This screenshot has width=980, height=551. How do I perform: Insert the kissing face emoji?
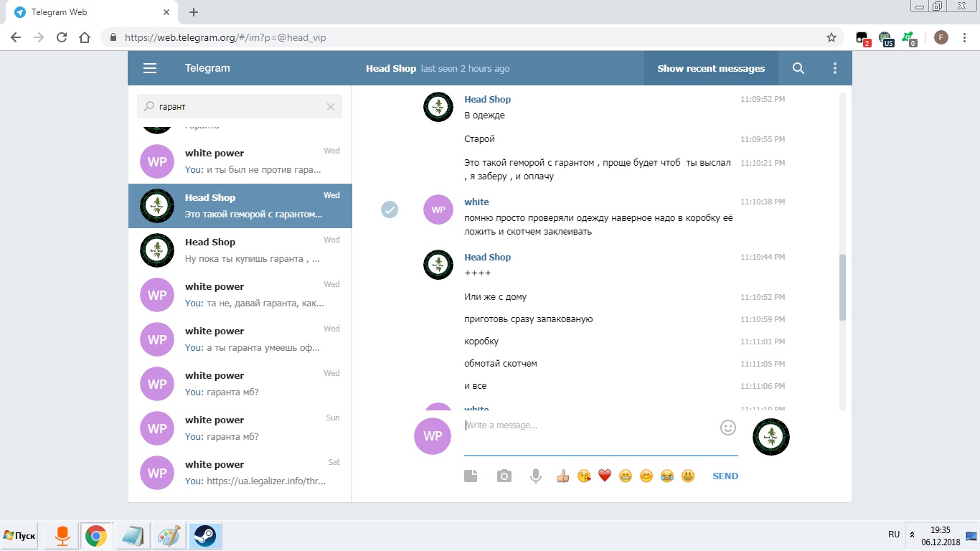pos(584,476)
